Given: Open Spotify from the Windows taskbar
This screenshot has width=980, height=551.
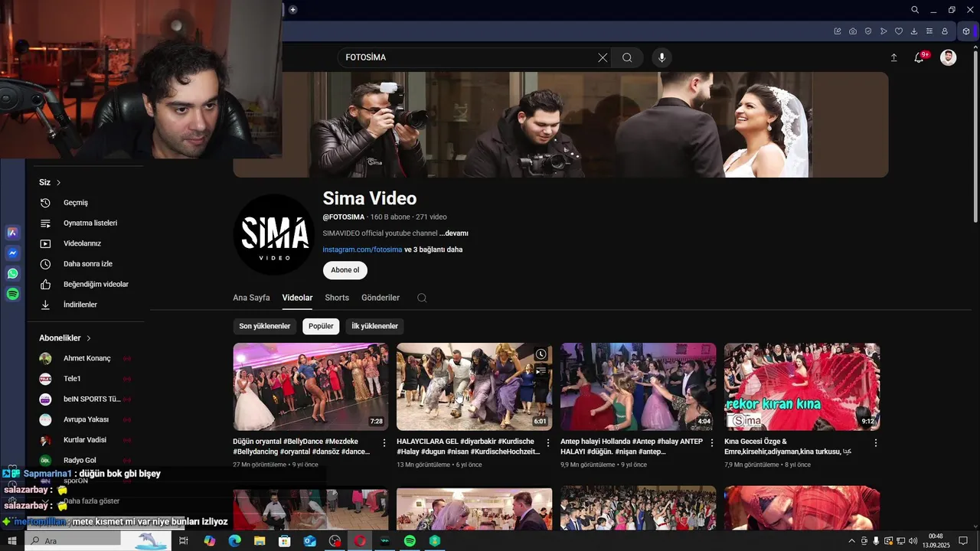Looking at the screenshot, I should coord(410,541).
